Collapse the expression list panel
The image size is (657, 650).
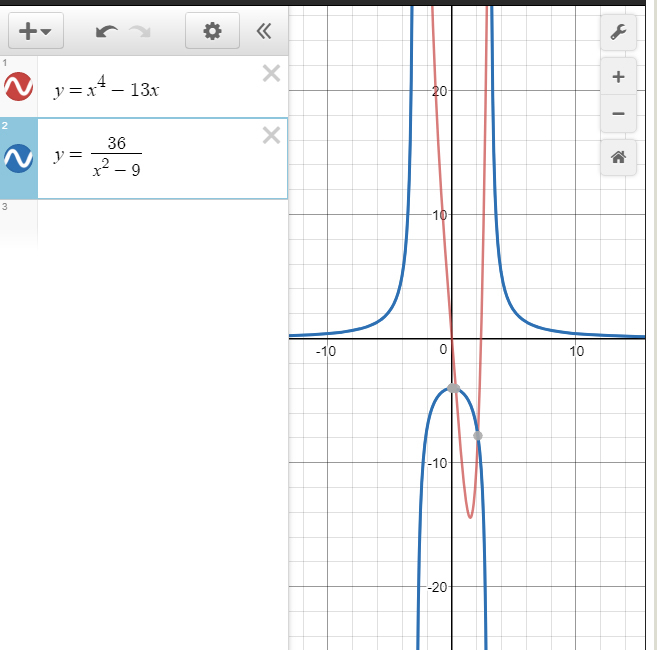(x=264, y=31)
